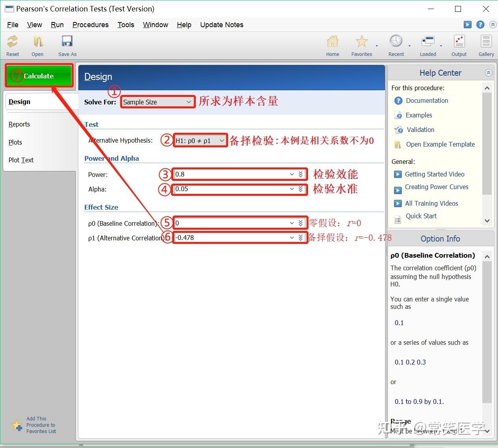Open the Gallery icon
Screen dimensions: 498x448
pos(486,41)
